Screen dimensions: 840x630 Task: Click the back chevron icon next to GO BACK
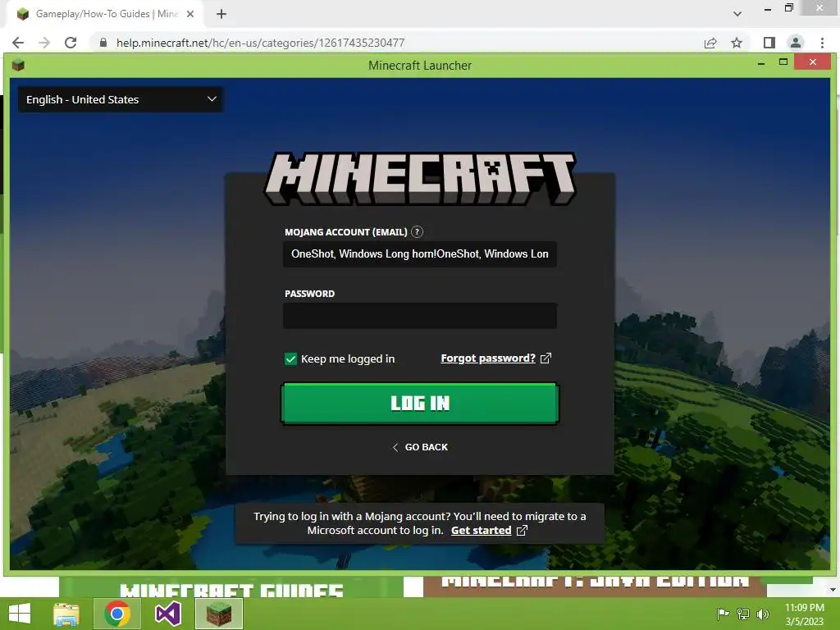(x=395, y=447)
